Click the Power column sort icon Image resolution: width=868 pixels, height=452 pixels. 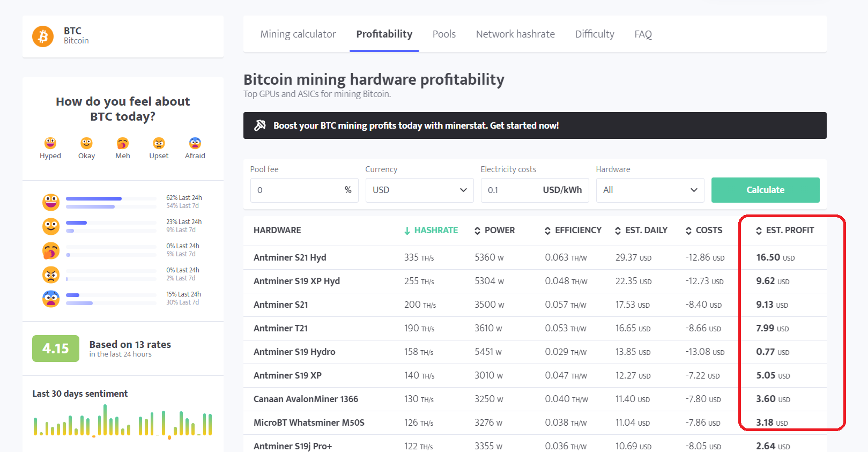477,231
